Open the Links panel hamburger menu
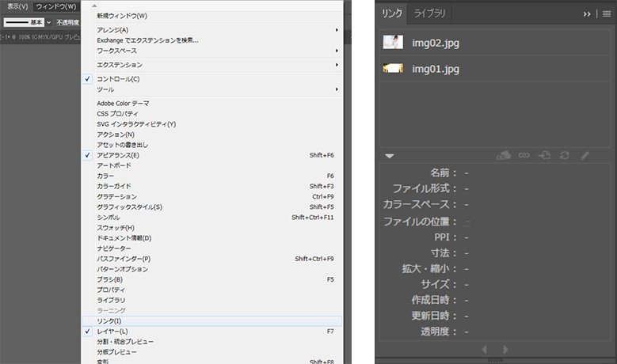The width and height of the screenshot is (617, 364). click(x=606, y=13)
